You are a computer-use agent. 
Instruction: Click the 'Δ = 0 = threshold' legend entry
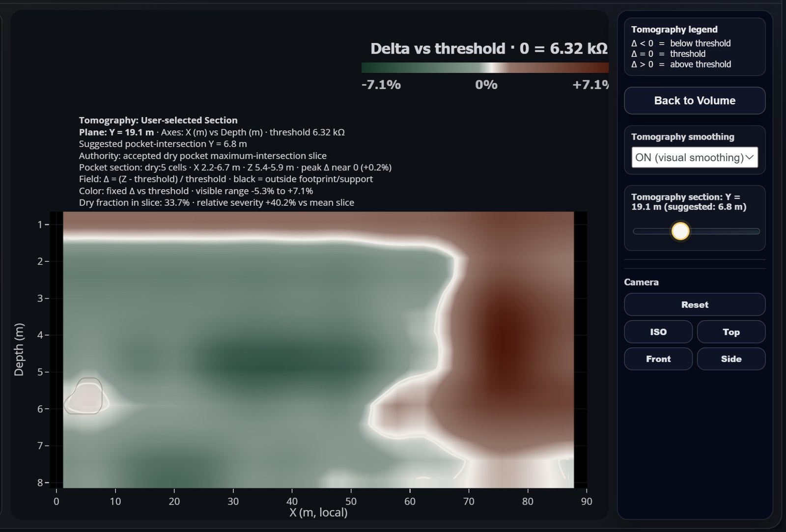click(668, 54)
